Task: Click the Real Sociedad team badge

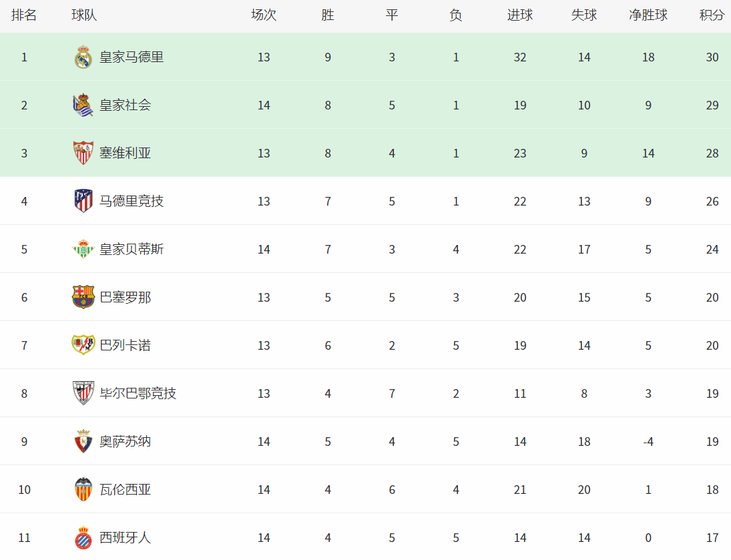Action: 83,105
